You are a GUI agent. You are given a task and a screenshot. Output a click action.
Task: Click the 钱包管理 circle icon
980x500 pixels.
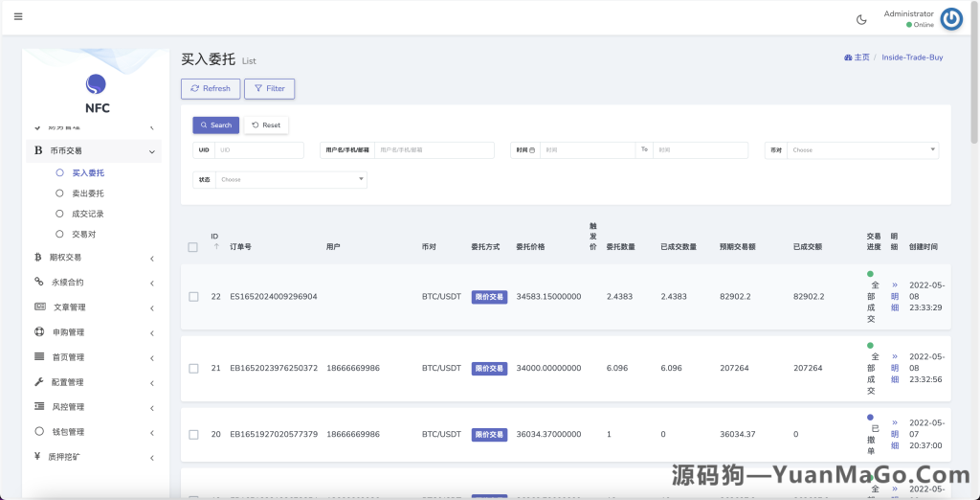[38, 431]
